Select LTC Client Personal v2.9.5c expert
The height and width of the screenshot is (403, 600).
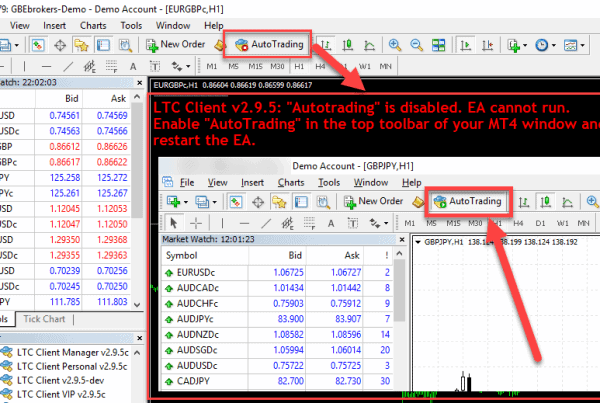point(65,367)
